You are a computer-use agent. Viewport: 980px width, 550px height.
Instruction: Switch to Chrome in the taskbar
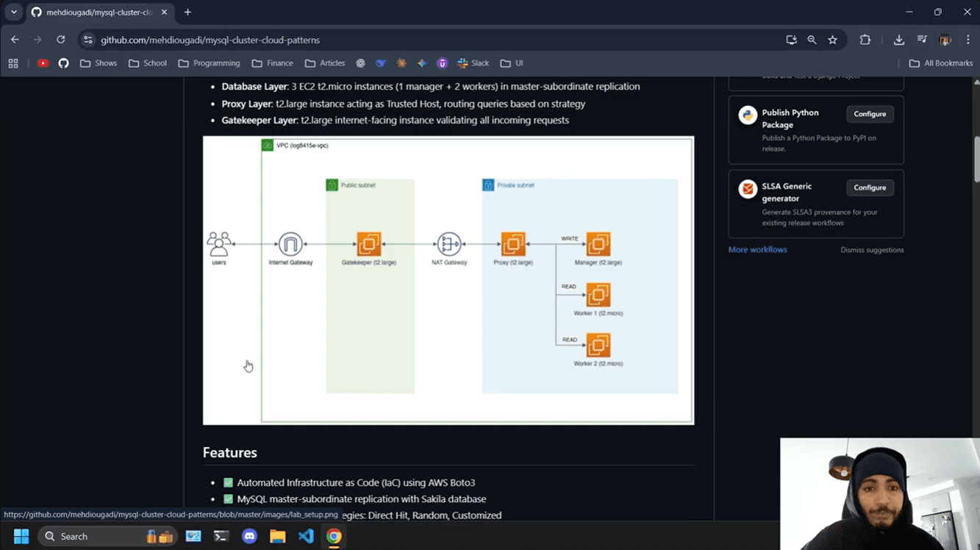coord(334,536)
